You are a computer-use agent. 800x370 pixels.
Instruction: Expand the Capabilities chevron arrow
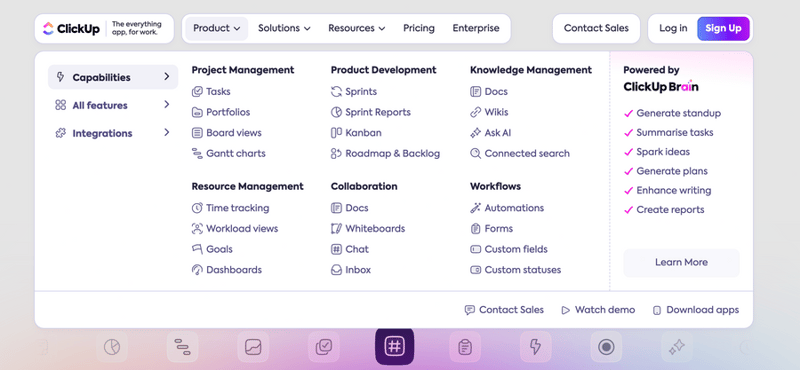coord(166,77)
